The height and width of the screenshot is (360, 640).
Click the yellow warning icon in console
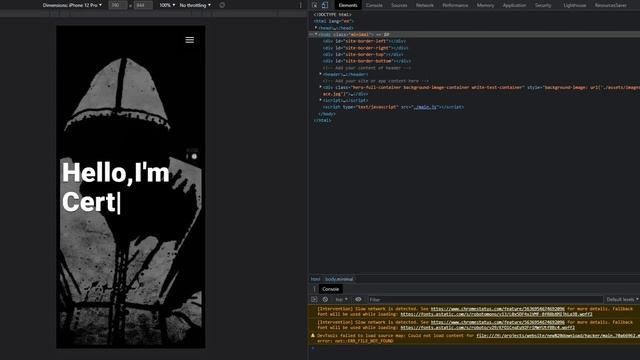point(313,336)
